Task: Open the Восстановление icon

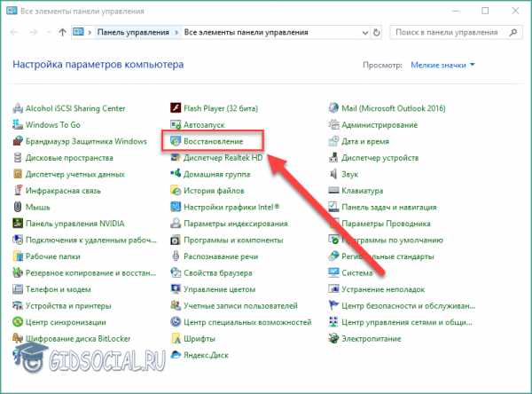Action: click(176, 141)
